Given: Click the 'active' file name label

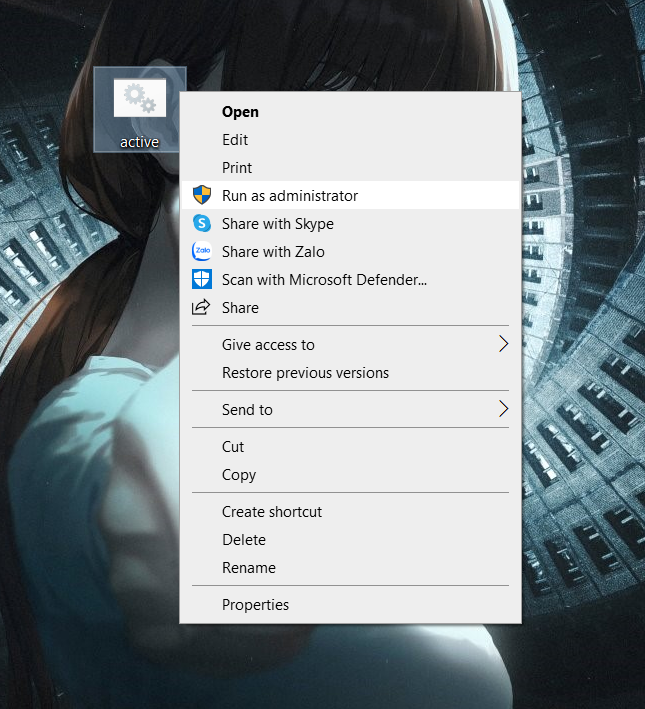Looking at the screenshot, I should pos(139,142).
